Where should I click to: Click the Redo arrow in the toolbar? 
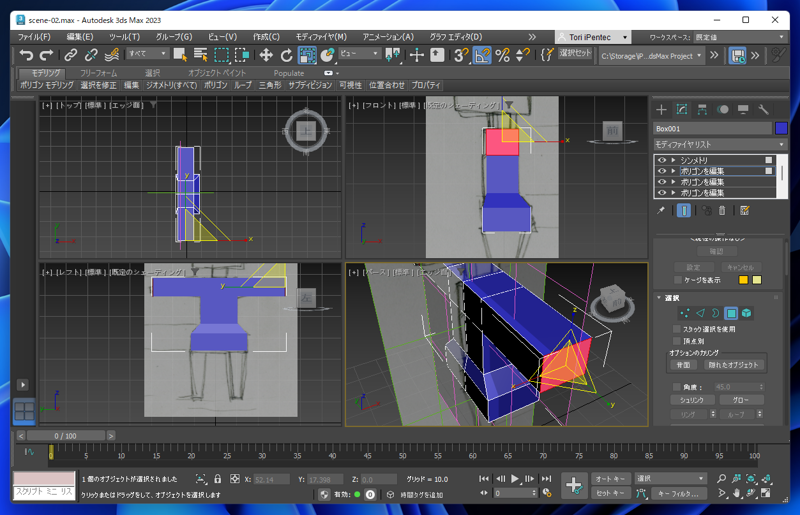(46, 55)
